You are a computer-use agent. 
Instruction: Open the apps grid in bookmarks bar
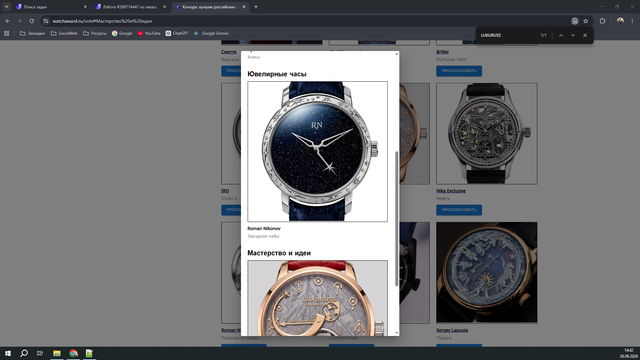tap(7, 33)
